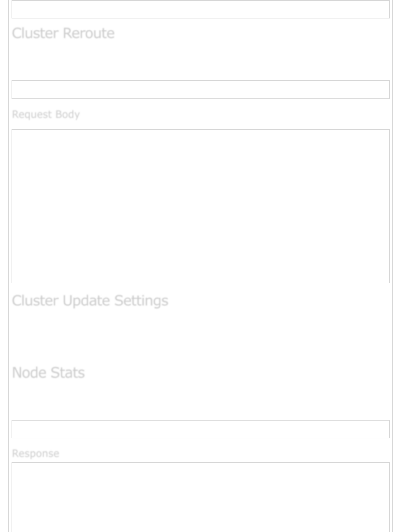Place cursor in single-line box under Node Stats
Screen dimensions: 401x532
click(200, 429)
